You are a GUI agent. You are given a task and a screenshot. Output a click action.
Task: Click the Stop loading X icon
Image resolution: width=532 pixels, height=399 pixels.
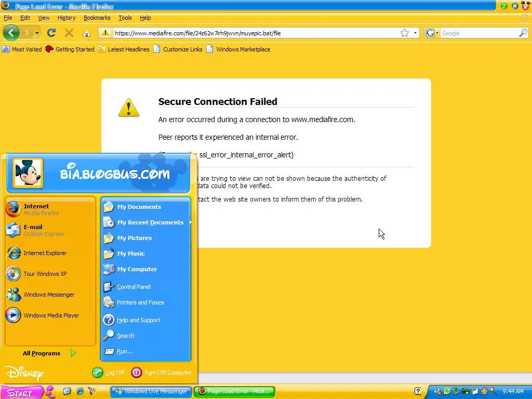69,33
